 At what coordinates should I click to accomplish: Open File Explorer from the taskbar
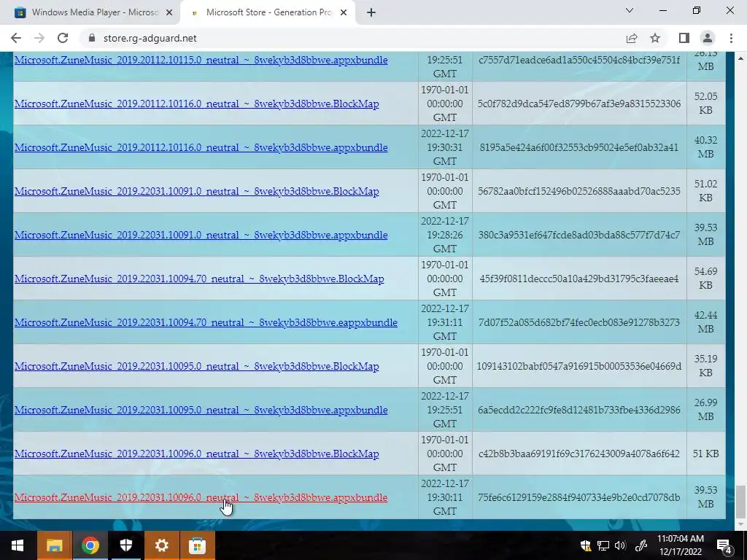(54, 545)
